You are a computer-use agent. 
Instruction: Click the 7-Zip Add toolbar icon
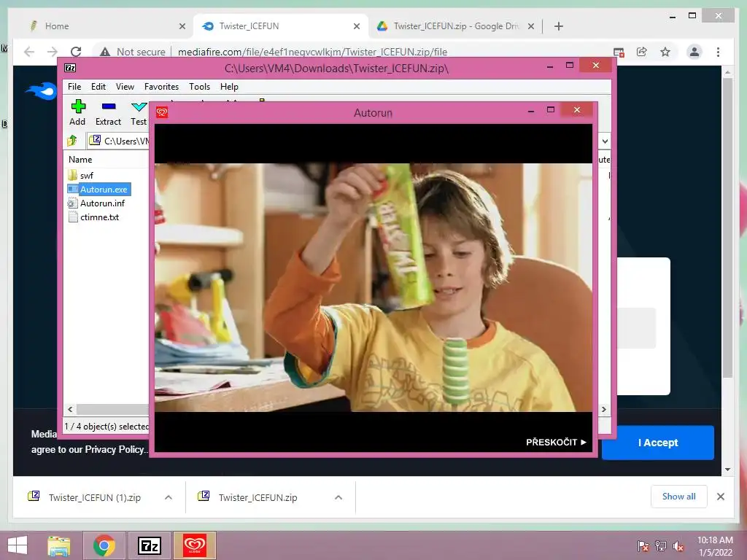[77, 106]
